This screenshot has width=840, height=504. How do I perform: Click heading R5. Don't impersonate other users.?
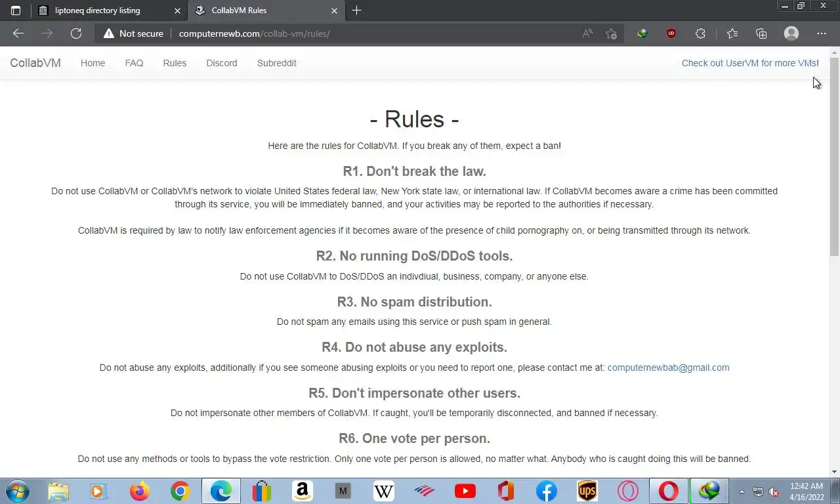pyautogui.click(x=414, y=393)
